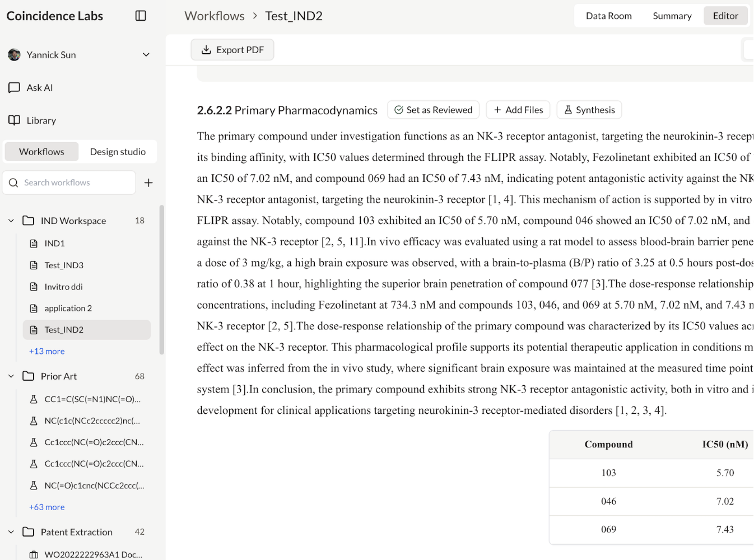Click the 7.02 IC50 value cell

pyautogui.click(x=725, y=502)
